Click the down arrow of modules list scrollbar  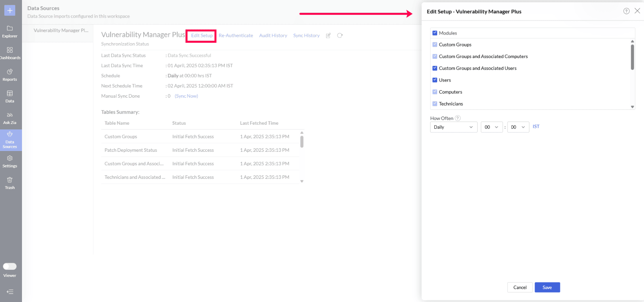[632, 107]
